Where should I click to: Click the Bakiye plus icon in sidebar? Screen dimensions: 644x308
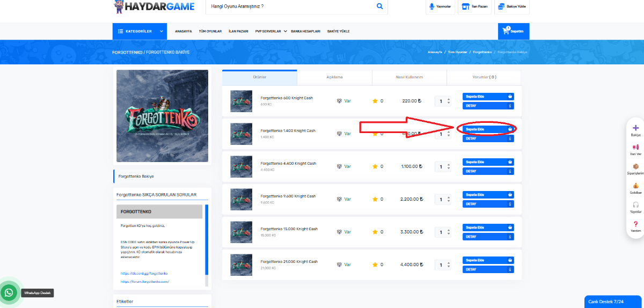(635, 128)
